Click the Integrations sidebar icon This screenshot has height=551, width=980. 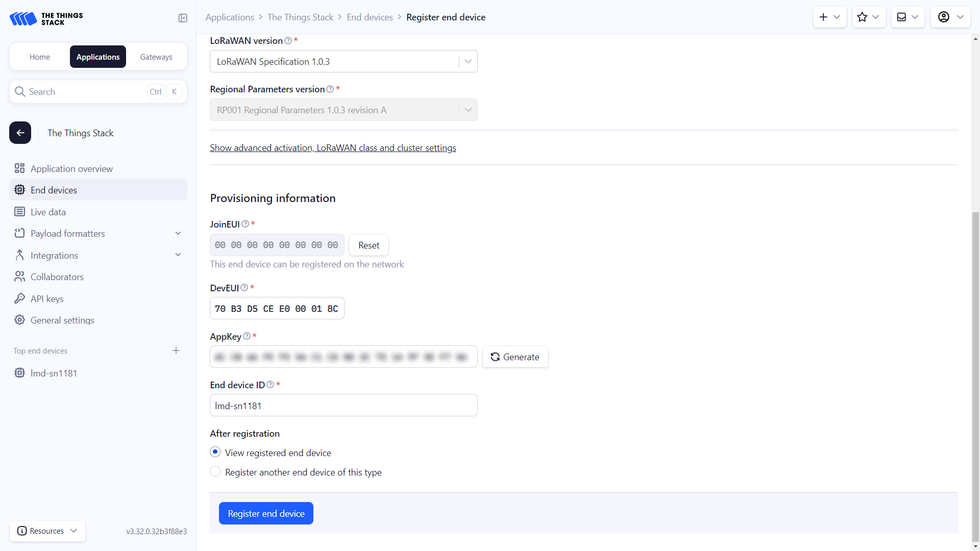coord(18,254)
